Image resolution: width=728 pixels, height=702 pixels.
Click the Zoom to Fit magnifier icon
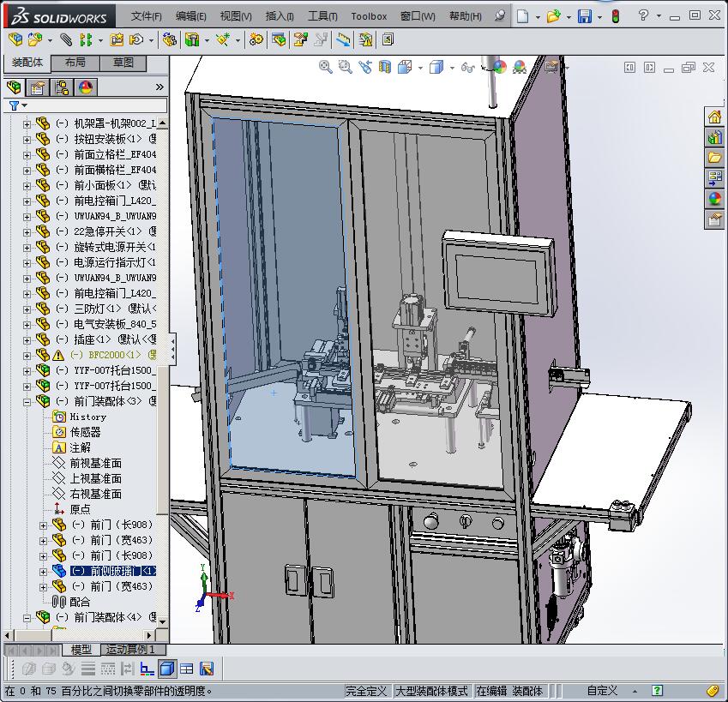point(326,67)
